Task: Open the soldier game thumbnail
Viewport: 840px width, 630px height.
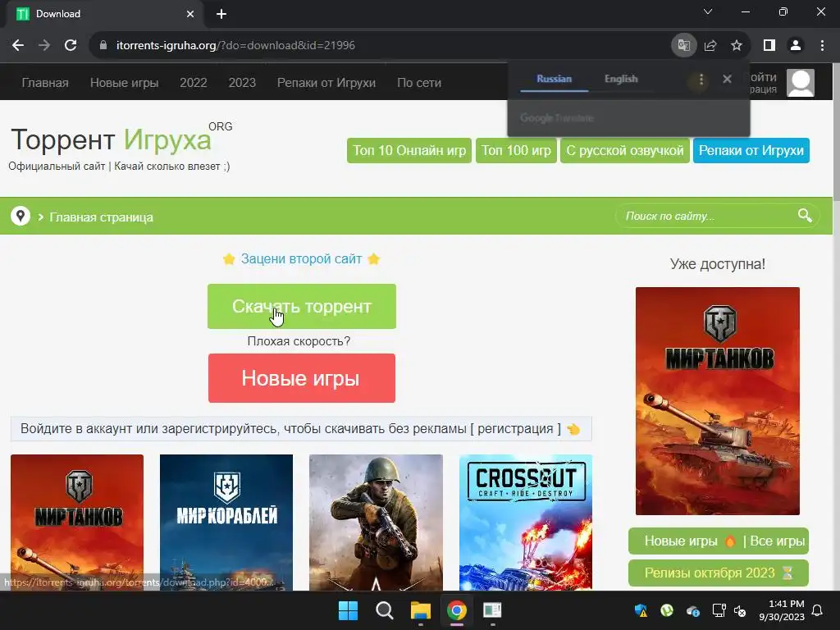Action: coord(376,523)
